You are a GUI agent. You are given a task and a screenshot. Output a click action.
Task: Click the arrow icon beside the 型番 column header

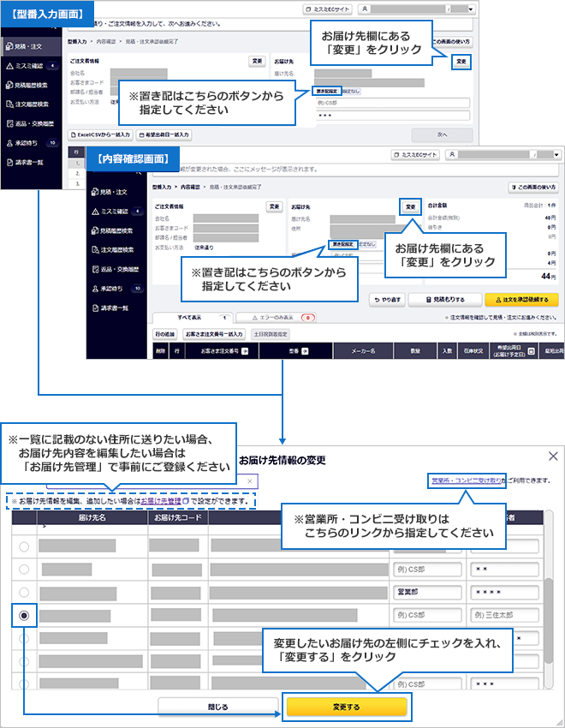pyautogui.click(x=305, y=351)
